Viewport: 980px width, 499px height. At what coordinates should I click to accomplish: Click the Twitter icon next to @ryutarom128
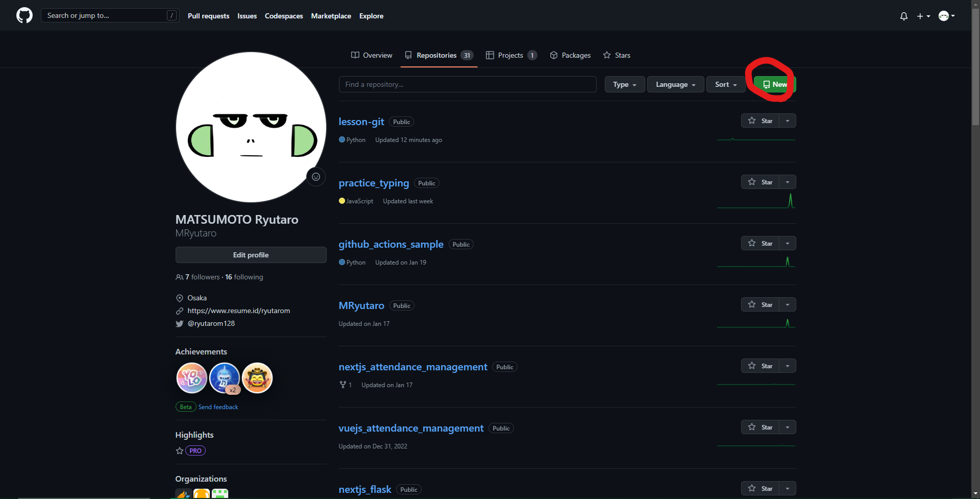(x=180, y=323)
